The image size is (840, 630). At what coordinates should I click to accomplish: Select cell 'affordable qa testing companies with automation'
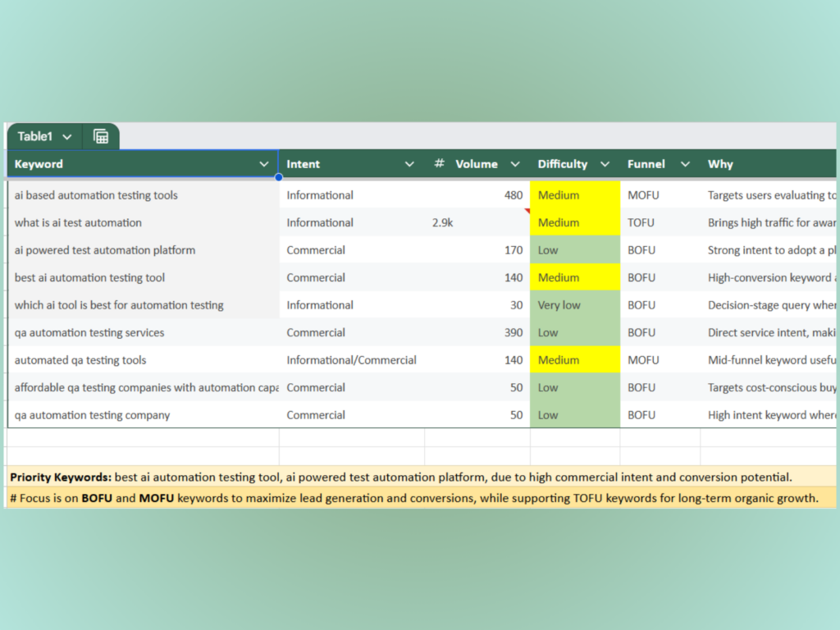(x=144, y=387)
